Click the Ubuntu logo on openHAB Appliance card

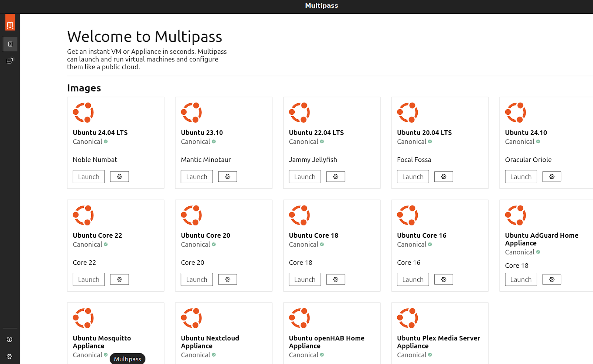click(299, 318)
